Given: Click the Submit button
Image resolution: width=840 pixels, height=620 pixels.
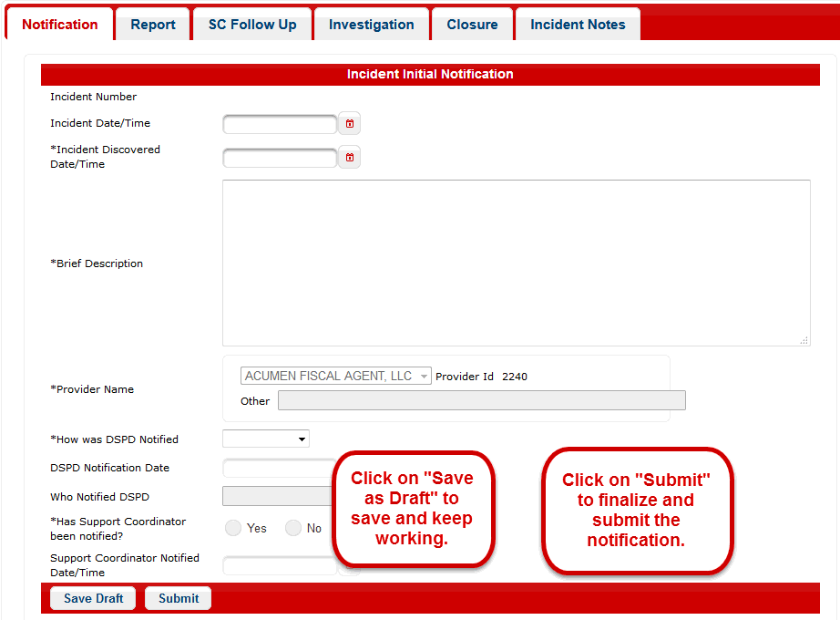Looking at the screenshot, I should coord(179,598).
